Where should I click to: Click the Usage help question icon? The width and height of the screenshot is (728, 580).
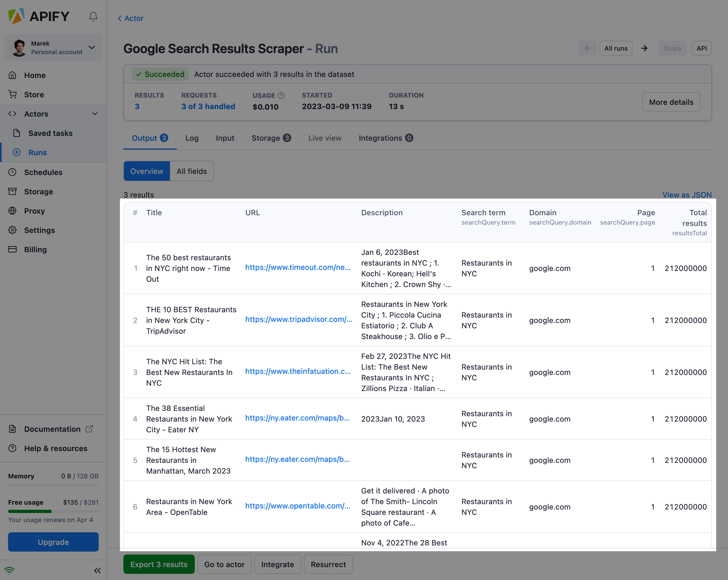pyautogui.click(x=281, y=95)
